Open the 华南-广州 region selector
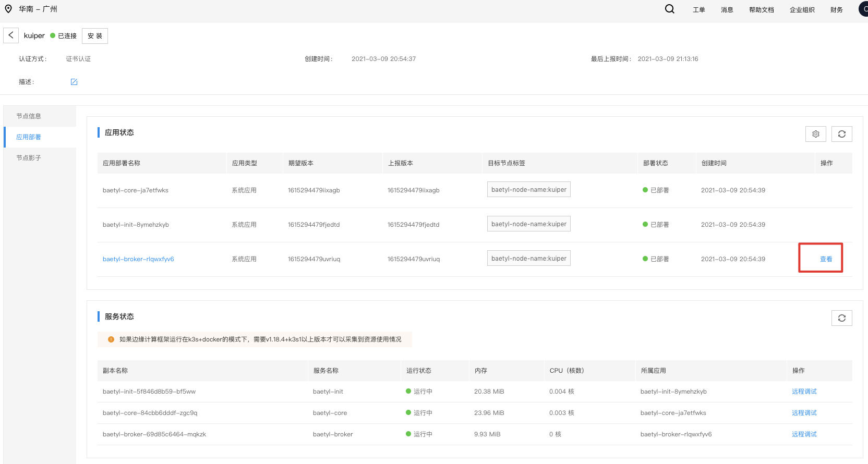Image resolution: width=868 pixels, height=464 pixels. (x=38, y=9)
